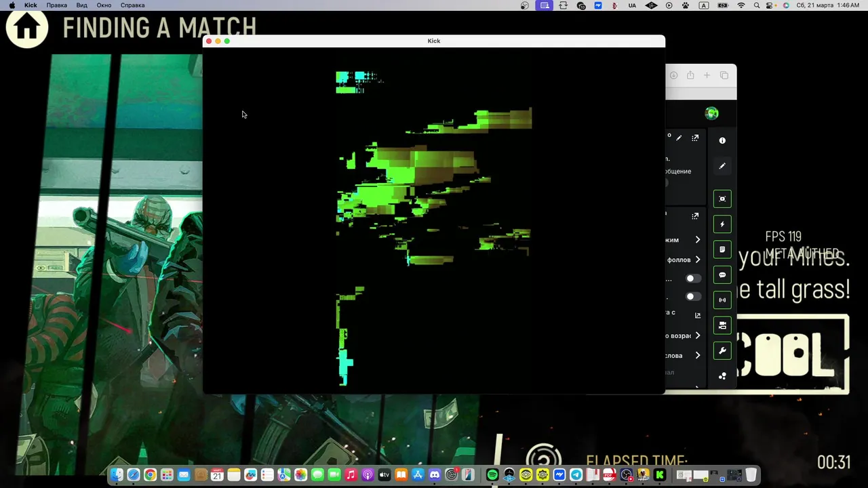Click the Kick window title bar

[434, 41]
